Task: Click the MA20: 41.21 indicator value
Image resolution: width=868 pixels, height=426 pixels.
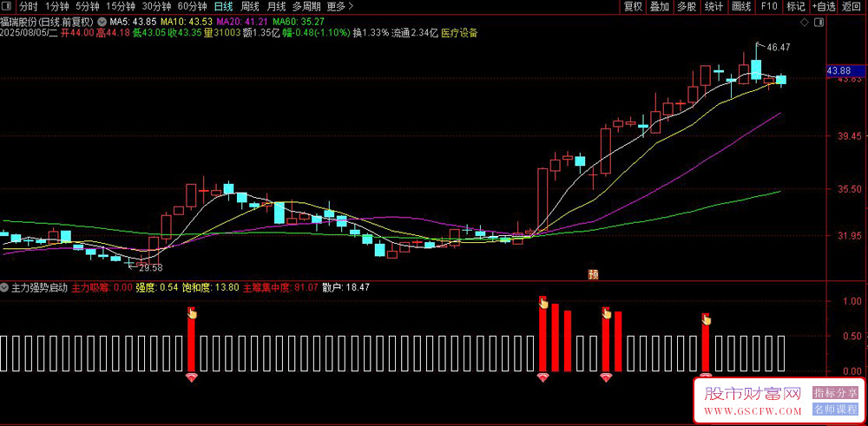Action: 242,23
